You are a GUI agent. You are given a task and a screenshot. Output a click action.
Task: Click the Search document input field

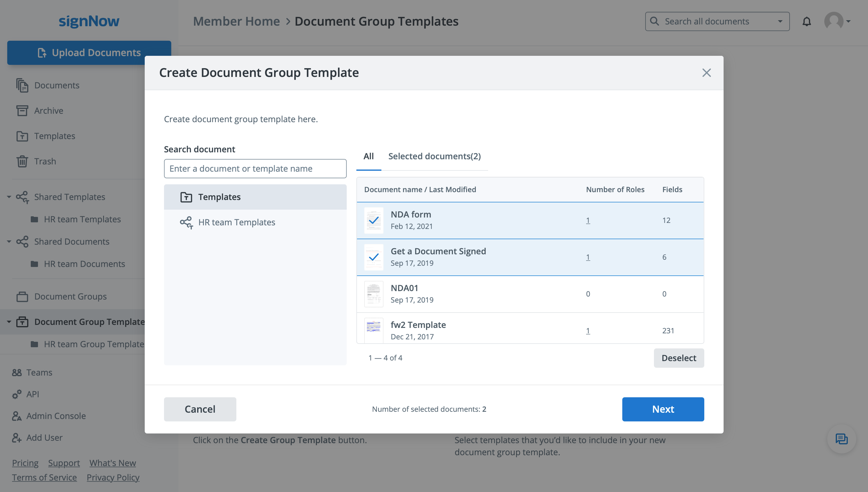coord(255,169)
